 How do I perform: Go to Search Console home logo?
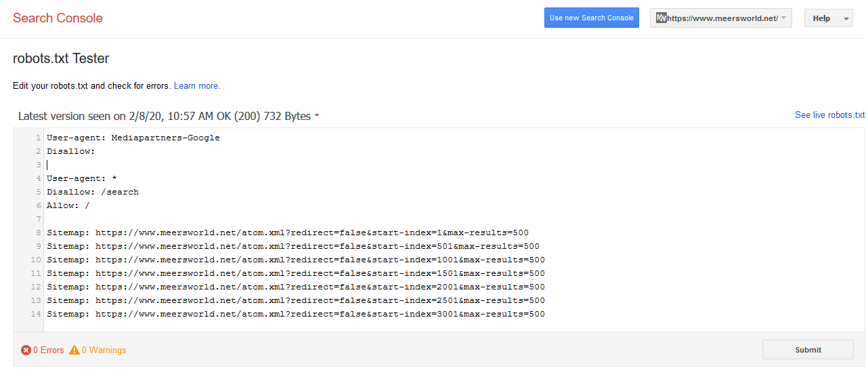coord(58,18)
